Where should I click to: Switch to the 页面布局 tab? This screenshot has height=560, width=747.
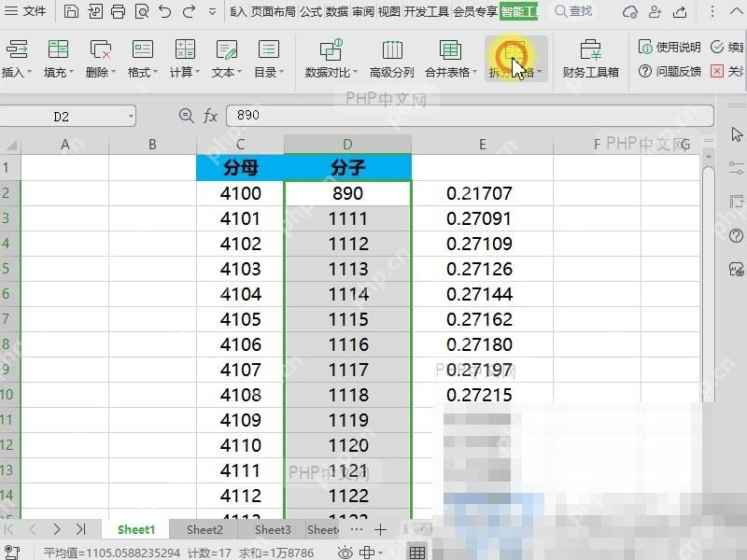tap(274, 11)
